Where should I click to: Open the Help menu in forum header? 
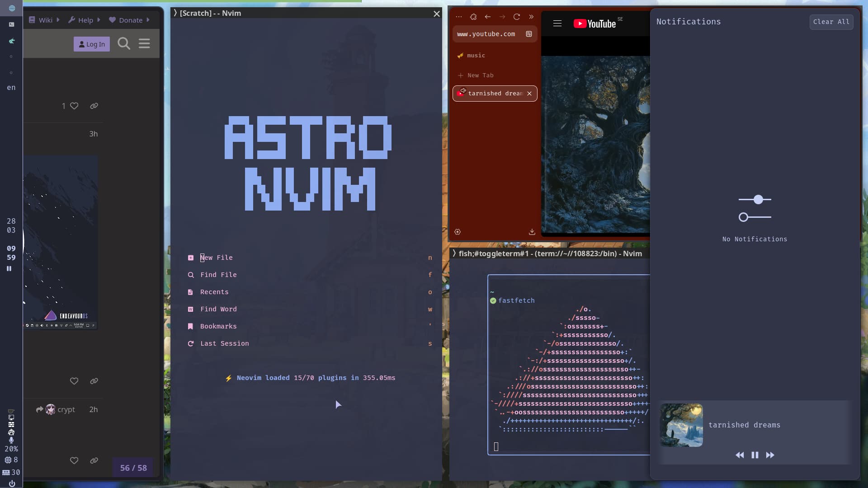pyautogui.click(x=80, y=20)
